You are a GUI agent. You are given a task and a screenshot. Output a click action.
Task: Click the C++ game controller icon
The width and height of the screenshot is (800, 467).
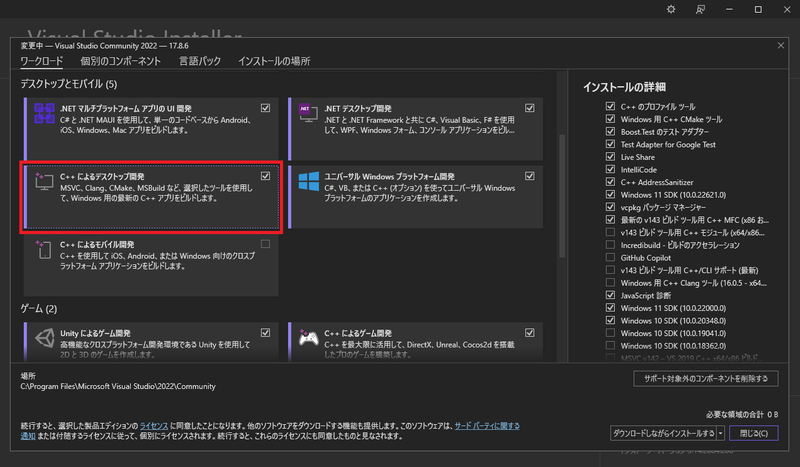(x=306, y=340)
